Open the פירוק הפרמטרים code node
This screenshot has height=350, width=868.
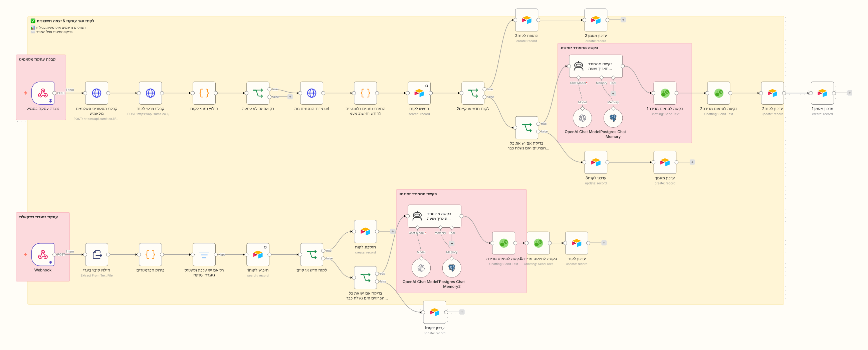[150, 254]
